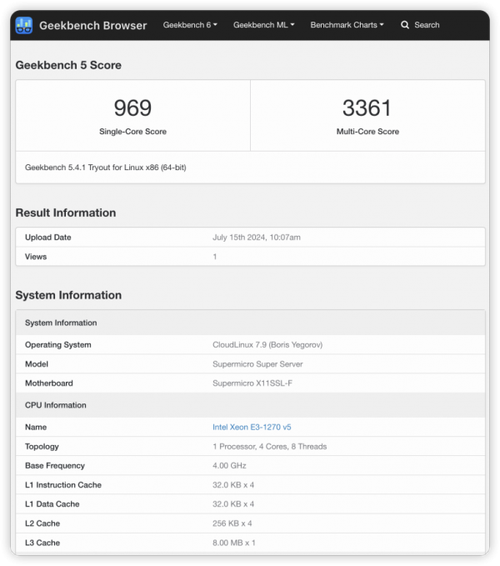500x566 pixels.
Task: Click the Base Frequency 4.00 GHz value
Action: [x=229, y=466]
